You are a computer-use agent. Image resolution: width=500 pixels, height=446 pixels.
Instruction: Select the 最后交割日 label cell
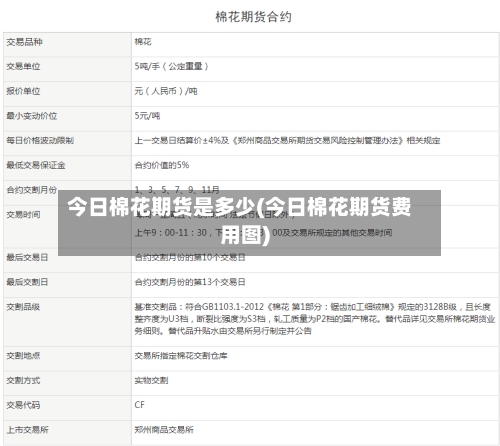click(x=67, y=285)
